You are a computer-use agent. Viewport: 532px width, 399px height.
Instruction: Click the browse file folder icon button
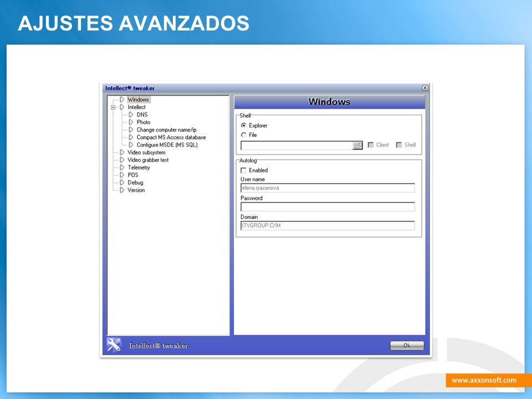click(357, 145)
